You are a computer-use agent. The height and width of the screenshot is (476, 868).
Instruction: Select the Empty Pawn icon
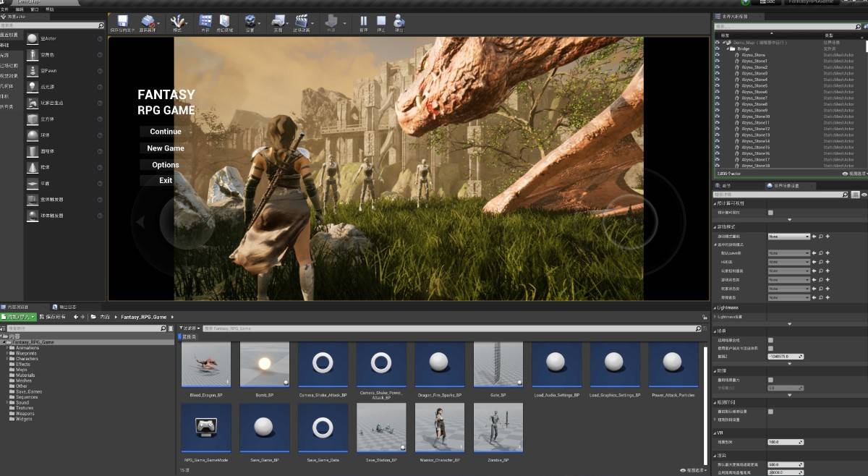pyautogui.click(x=33, y=71)
